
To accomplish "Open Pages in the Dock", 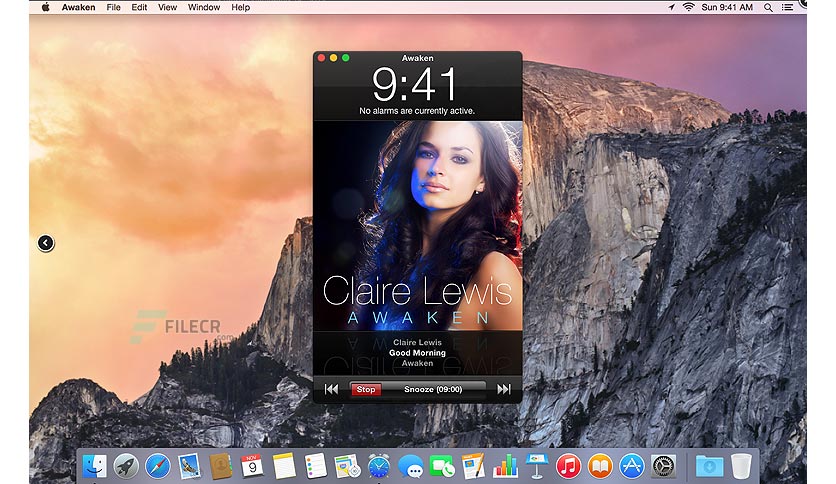I will coord(473,466).
